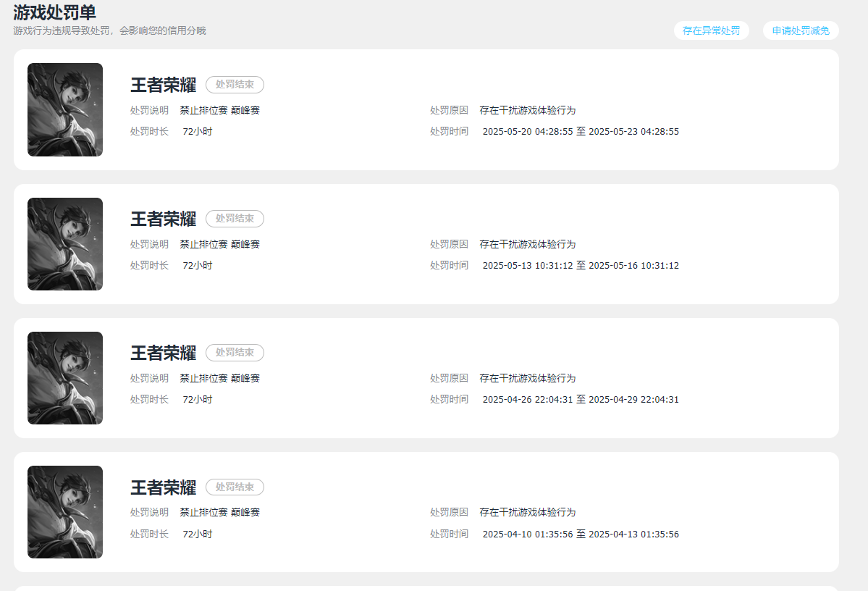This screenshot has height=591, width=868.
Task: Open hero thumbnail of 2025-04-10 penalty card
Action: pos(65,512)
